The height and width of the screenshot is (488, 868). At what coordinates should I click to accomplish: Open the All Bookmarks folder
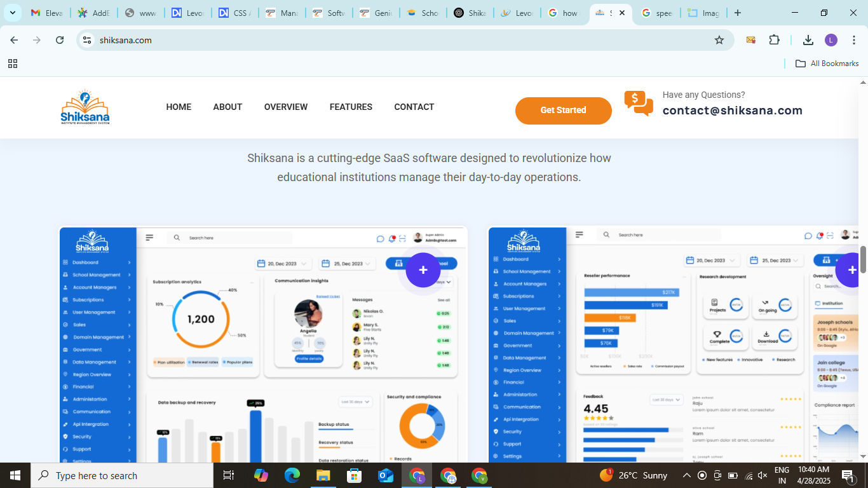(x=827, y=64)
